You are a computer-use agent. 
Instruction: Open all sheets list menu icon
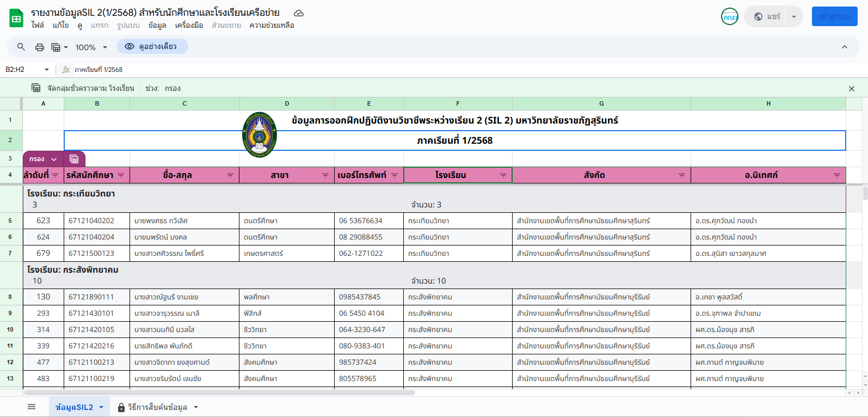[32, 407]
